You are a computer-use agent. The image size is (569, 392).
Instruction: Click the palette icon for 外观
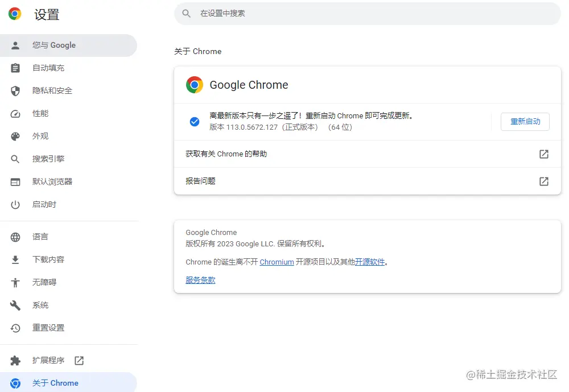click(15, 137)
